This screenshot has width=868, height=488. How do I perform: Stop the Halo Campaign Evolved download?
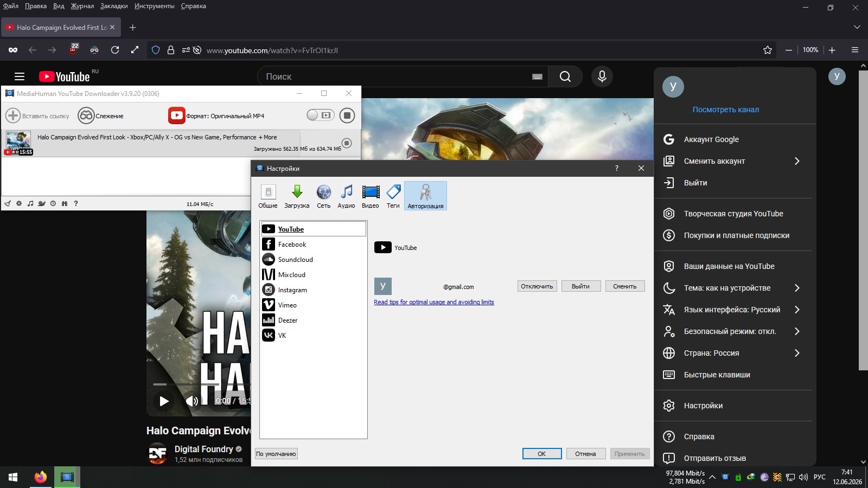coord(347,143)
